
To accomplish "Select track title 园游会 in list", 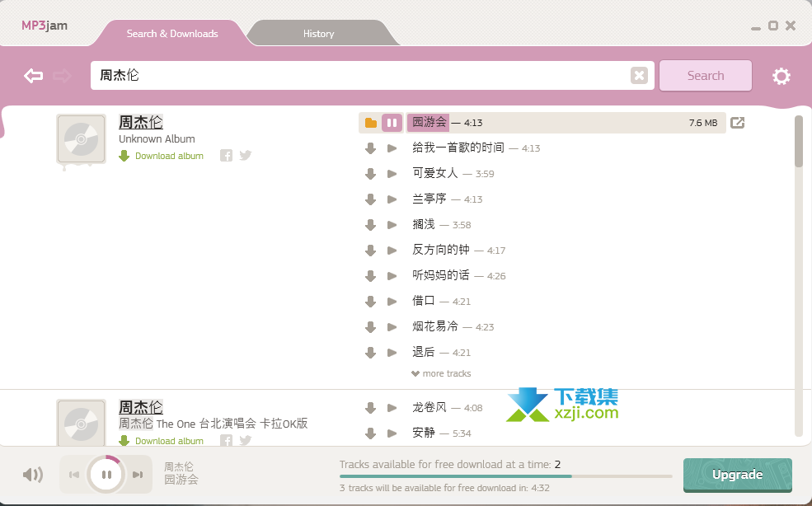I will [429, 122].
